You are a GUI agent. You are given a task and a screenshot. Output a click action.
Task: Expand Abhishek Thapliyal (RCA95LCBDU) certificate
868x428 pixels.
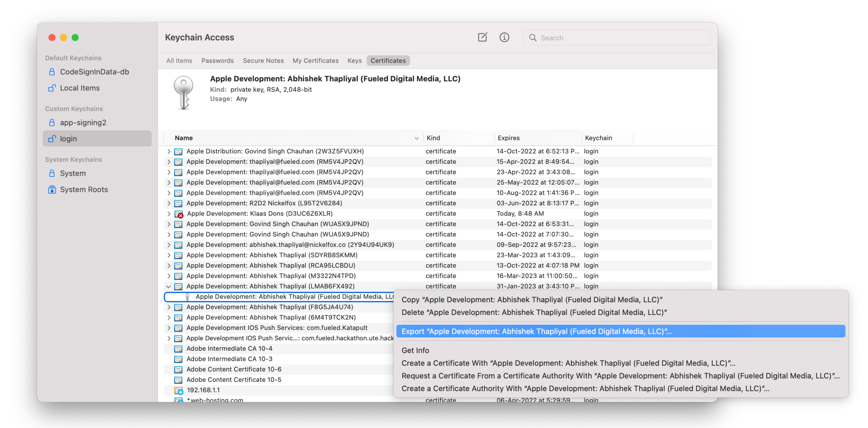(x=169, y=265)
